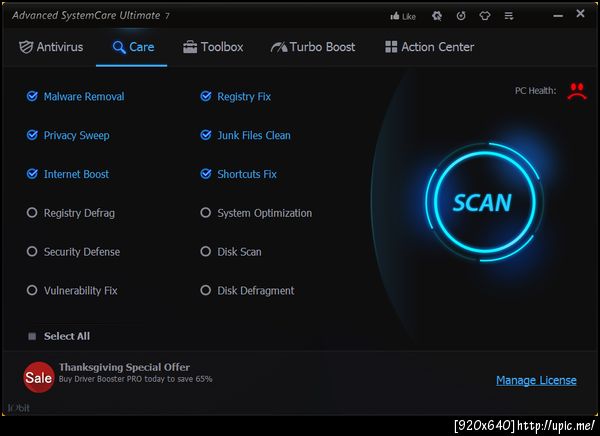Image resolution: width=600 pixels, height=436 pixels.
Task: Click the PC Health label
Action: (535, 91)
